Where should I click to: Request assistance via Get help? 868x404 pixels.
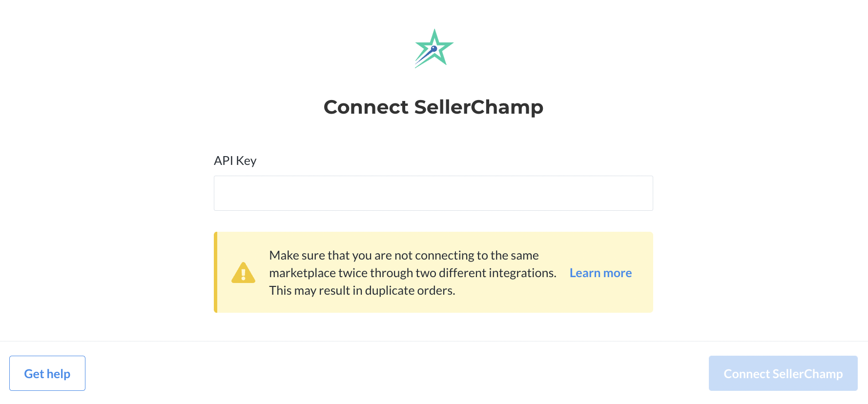click(47, 373)
